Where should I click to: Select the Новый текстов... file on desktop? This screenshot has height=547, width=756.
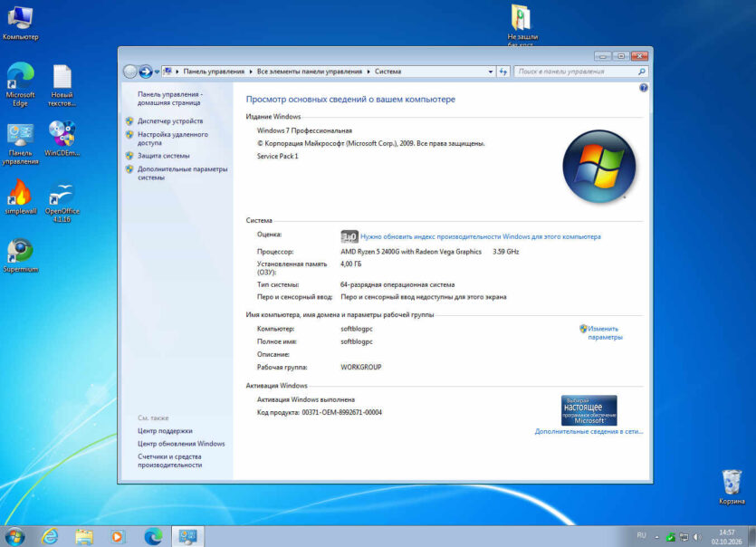(62, 85)
